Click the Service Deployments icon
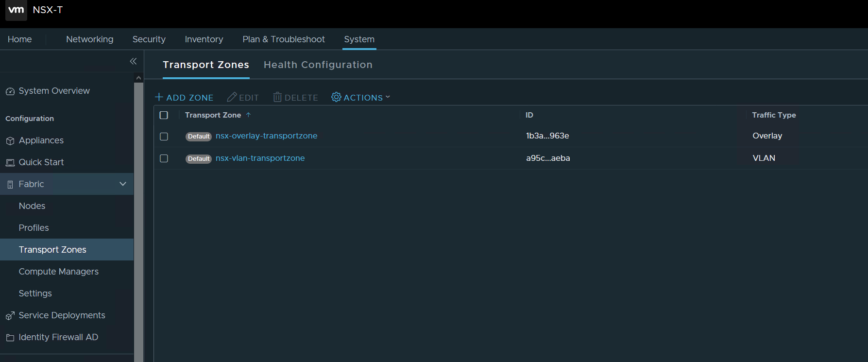 [x=10, y=316]
